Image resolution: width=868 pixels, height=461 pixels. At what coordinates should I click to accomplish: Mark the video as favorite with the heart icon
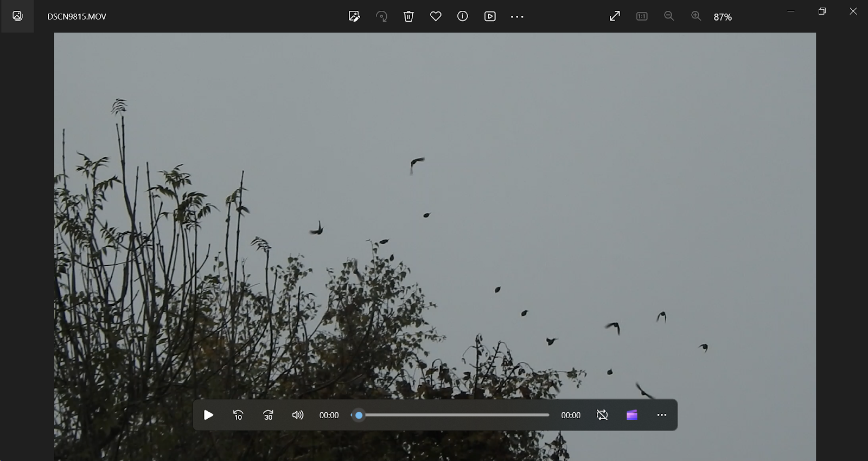[x=436, y=16]
